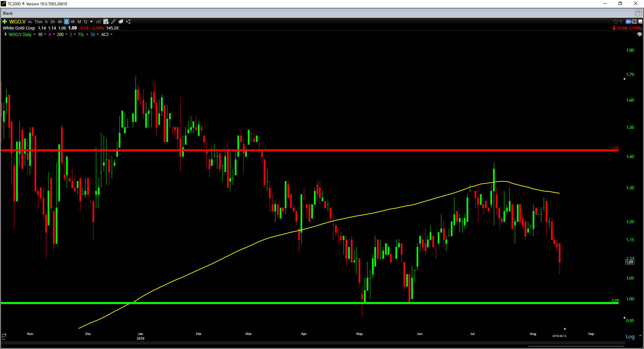Select the 2h timeframe
Viewport: 644px width, 349px height.
[x=53, y=22]
